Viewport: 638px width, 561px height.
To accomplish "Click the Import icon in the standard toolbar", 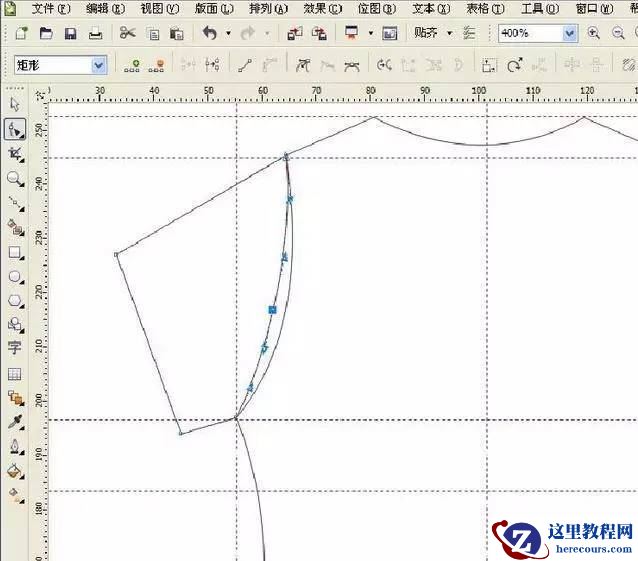I will pyautogui.click(x=295, y=33).
